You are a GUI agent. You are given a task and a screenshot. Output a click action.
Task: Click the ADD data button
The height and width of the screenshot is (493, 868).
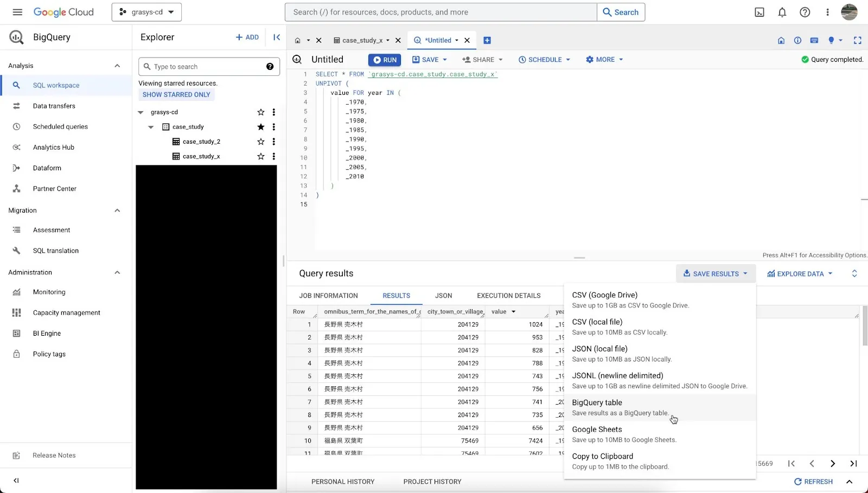pos(247,37)
